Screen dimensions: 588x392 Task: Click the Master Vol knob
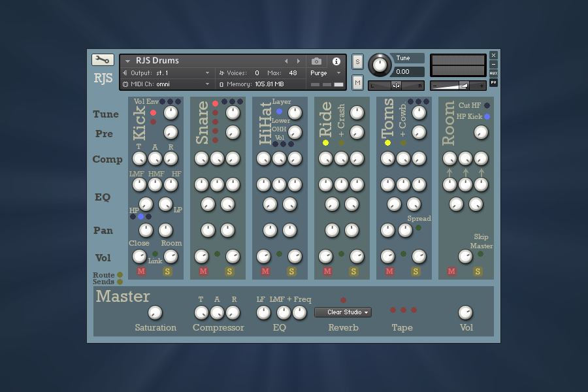pyautogui.click(x=465, y=312)
